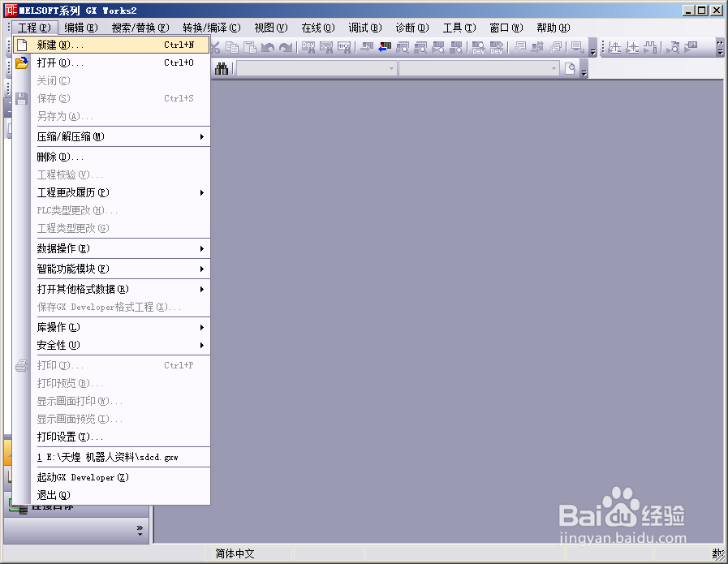Expand 打开其他格式数据(R) submenu
Image resolution: width=728 pixels, height=564 pixels.
tap(120, 289)
